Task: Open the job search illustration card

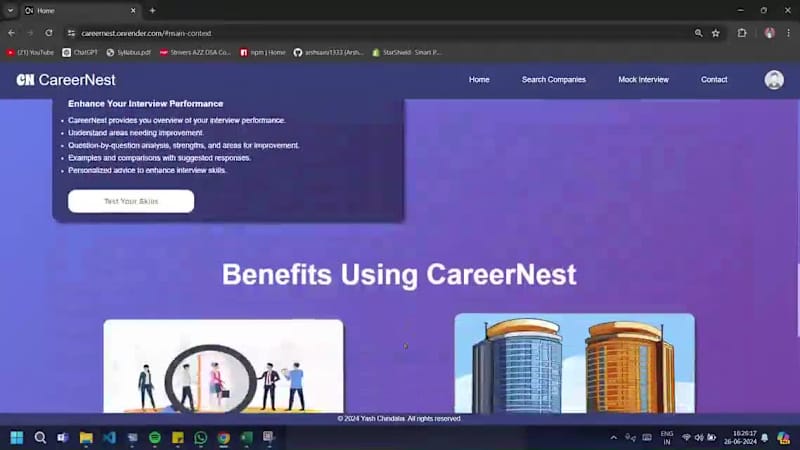Action: (223, 366)
